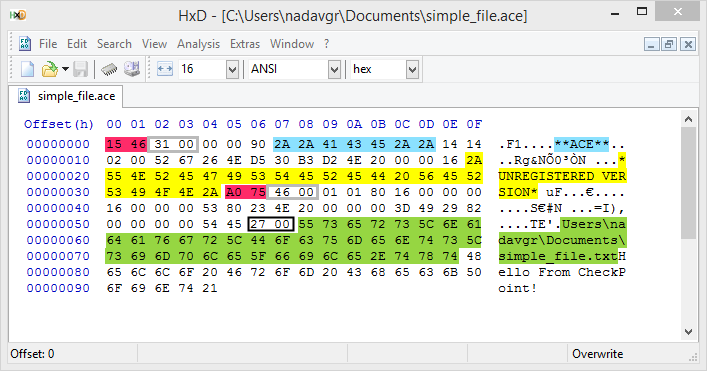
Task: Click the 0F column header
Action: tap(474, 124)
